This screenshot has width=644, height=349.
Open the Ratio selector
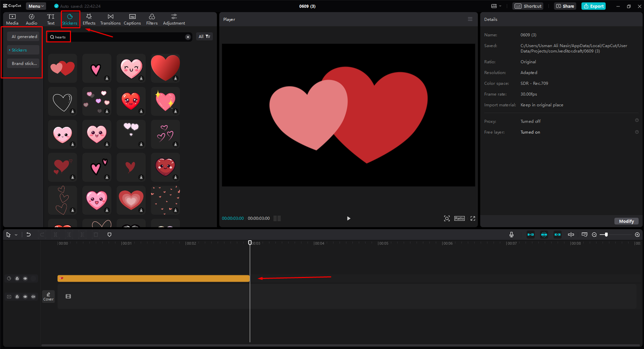459,219
